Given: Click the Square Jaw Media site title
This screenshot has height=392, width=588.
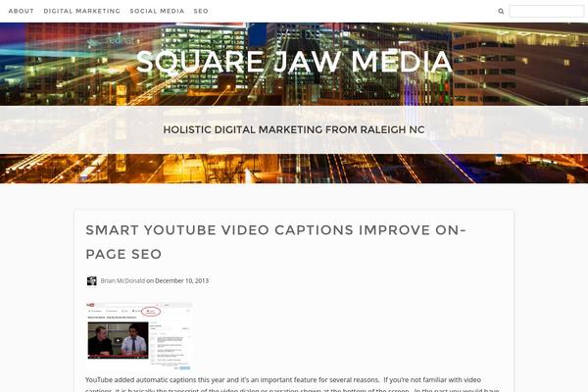Looking at the screenshot, I should [x=294, y=62].
